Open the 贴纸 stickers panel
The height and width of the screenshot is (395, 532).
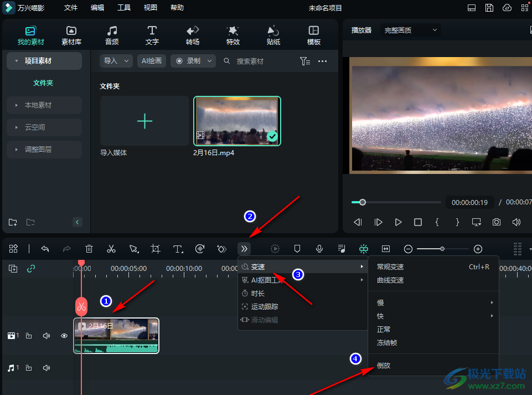(x=273, y=35)
